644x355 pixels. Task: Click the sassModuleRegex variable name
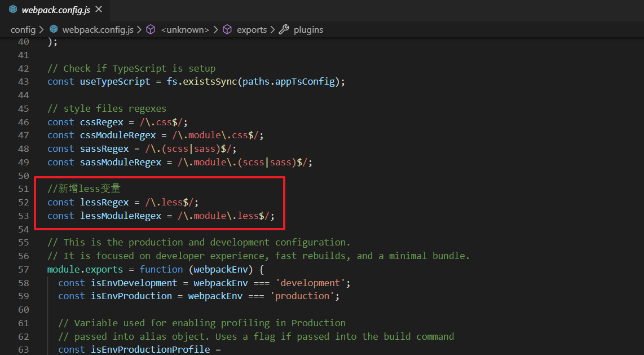[x=121, y=163]
